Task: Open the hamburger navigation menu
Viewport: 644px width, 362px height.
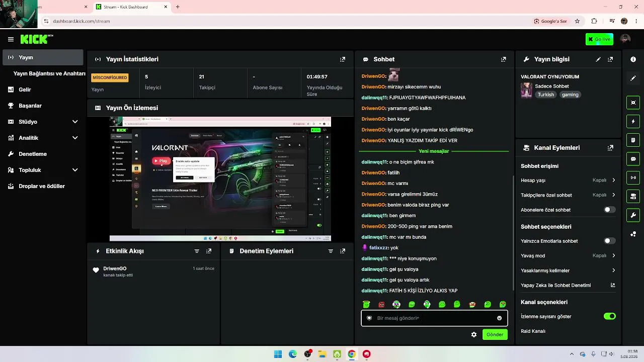Action: point(11,39)
